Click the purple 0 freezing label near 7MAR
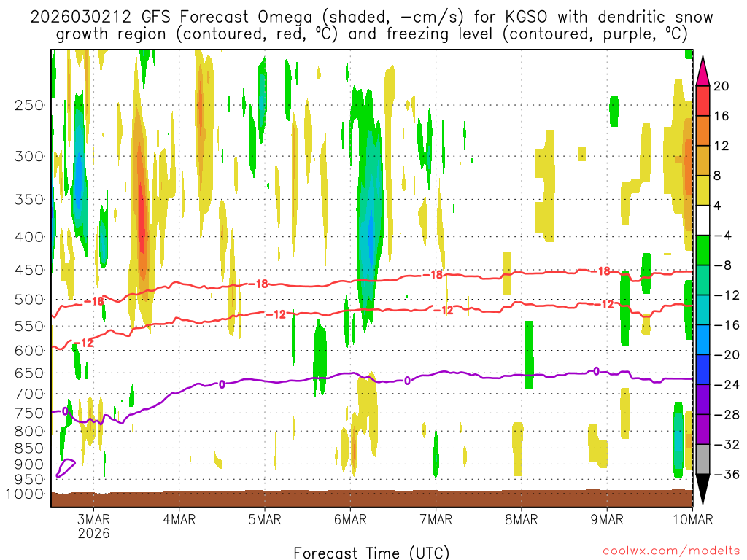Screen dimensions: 747x560 [x=407, y=381]
